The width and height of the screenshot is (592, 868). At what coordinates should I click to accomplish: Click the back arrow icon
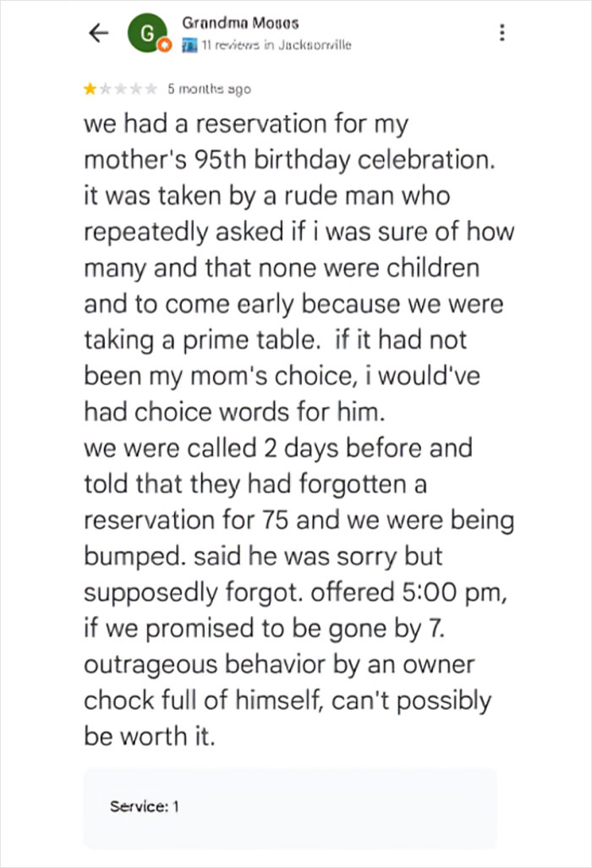point(96,33)
